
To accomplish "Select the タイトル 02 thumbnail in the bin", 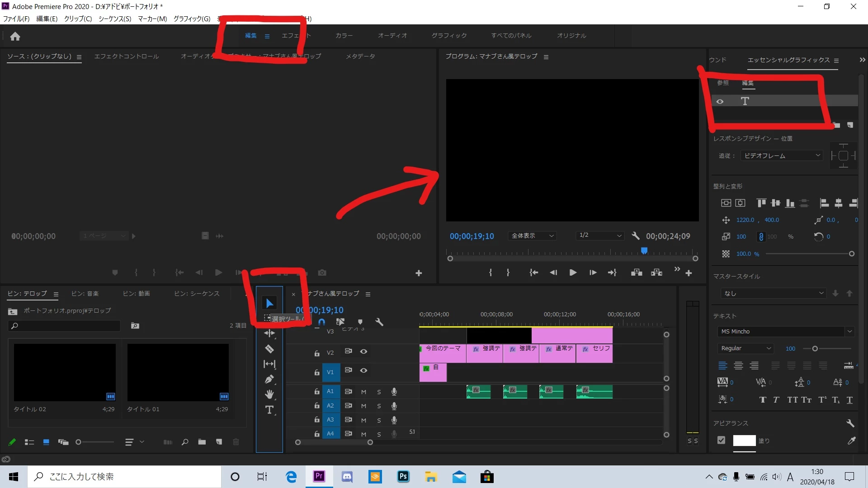I will tap(65, 372).
